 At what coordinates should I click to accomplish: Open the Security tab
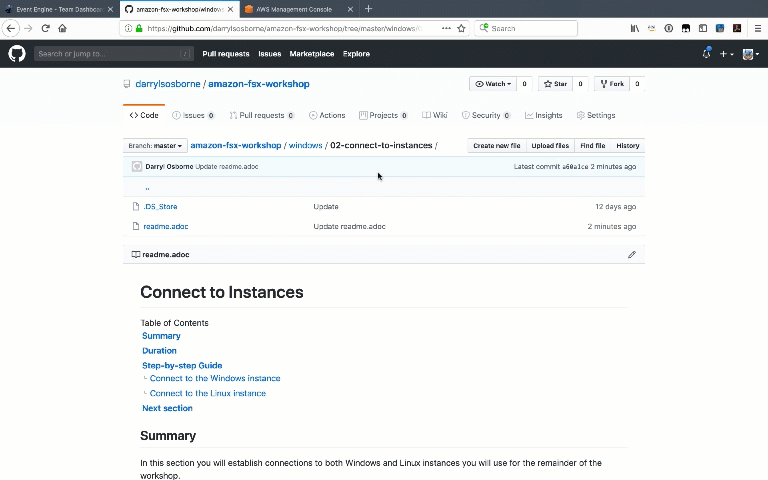pyautogui.click(x=486, y=115)
